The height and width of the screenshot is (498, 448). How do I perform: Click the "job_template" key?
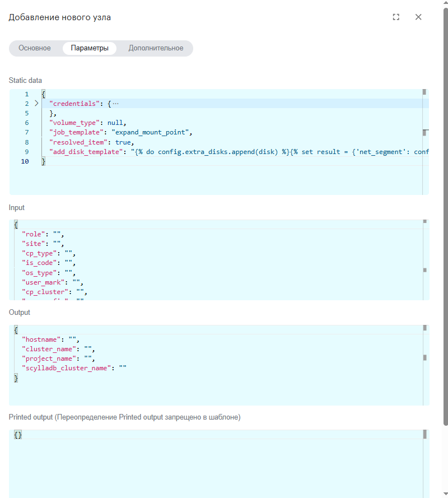[76, 132]
